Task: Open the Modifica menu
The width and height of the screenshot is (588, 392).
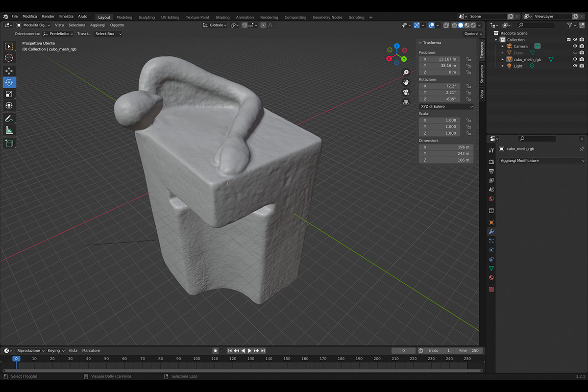Action: click(x=29, y=17)
